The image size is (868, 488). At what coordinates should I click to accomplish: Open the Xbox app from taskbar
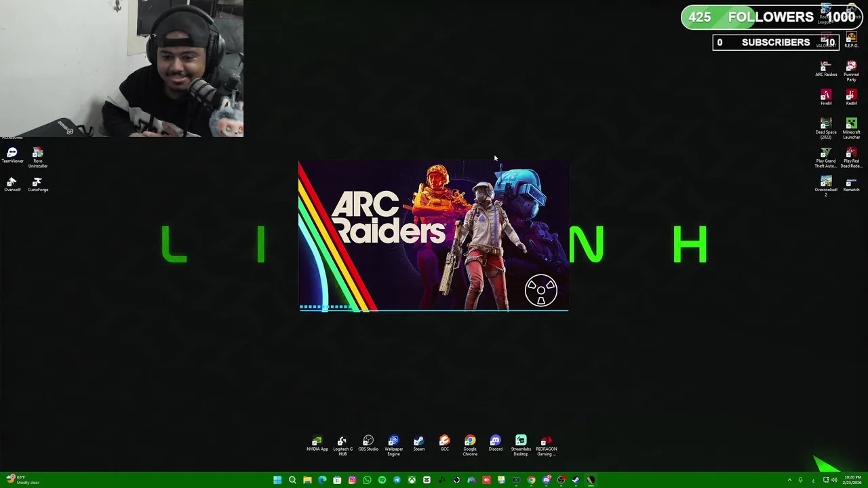point(412,480)
